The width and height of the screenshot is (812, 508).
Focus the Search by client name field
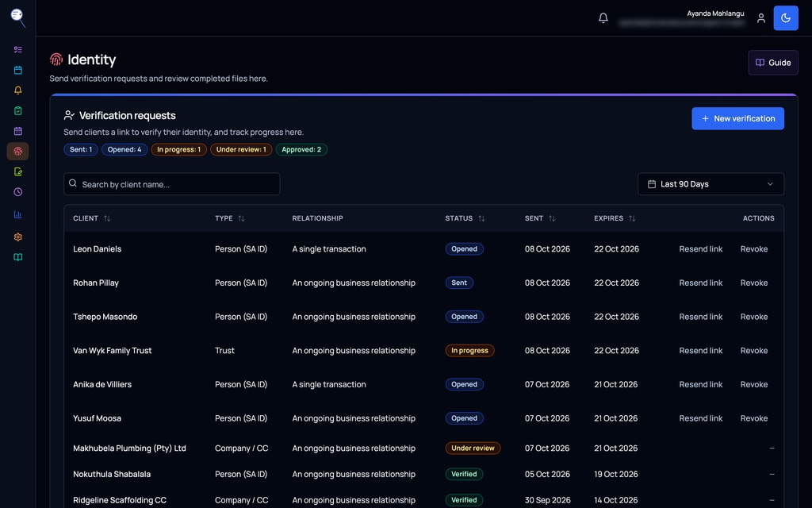click(x=172, y=184)
